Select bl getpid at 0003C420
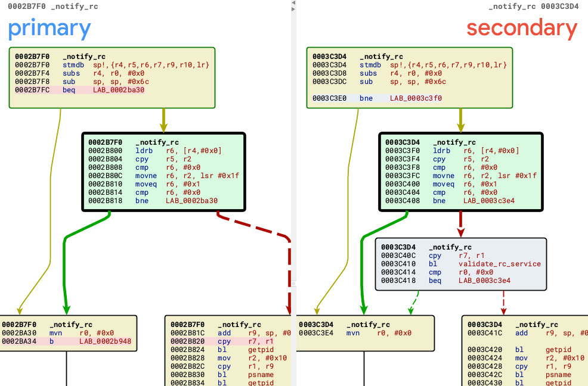This screenshot has width=588, height=386. [519, 350]
